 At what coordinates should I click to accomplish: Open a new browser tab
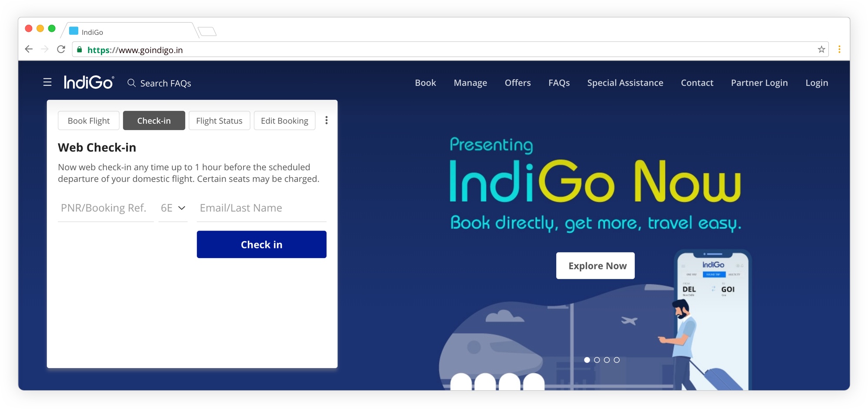click(x=207, y=31)
